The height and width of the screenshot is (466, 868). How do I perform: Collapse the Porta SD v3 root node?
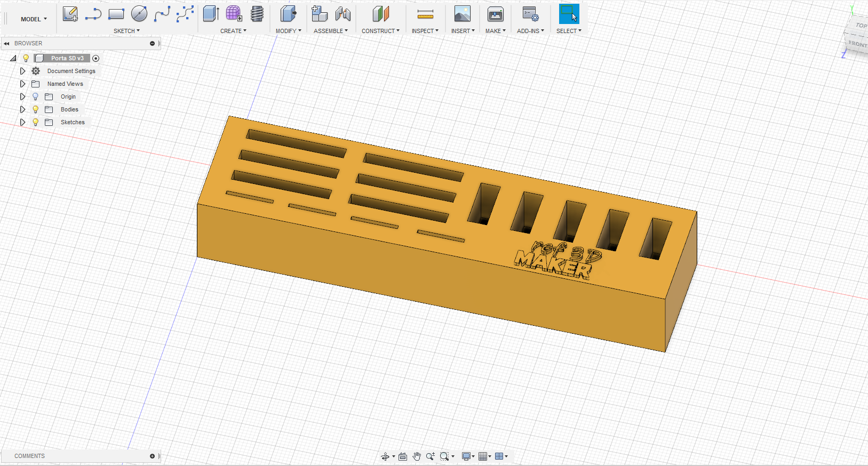[13, 58]
